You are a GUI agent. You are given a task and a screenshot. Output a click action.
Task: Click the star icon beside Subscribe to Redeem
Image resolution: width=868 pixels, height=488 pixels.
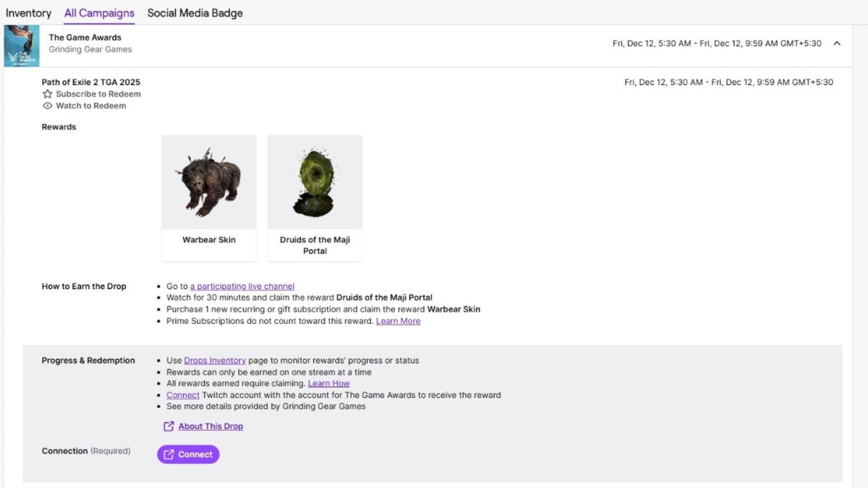point(47,94)
